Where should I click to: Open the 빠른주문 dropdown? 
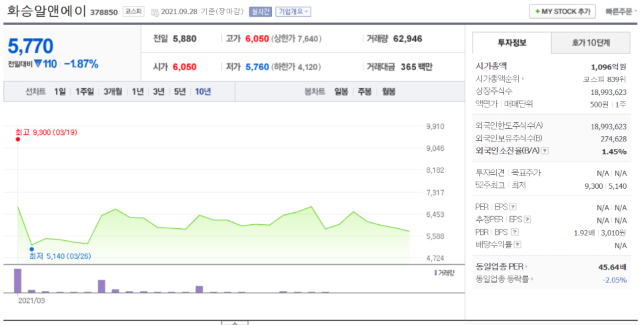pos(621,11)
